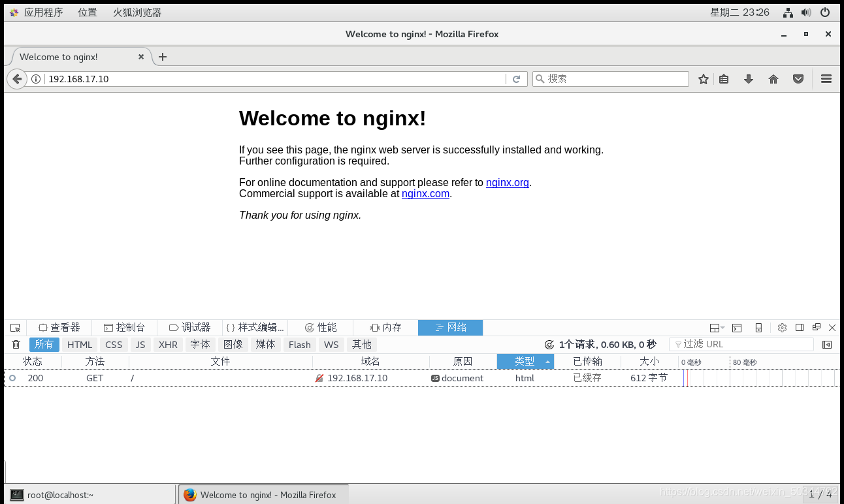Open a new tab with the plus button
The height and width of the screenshot is (504, 844).
click(x=163, y=57)
